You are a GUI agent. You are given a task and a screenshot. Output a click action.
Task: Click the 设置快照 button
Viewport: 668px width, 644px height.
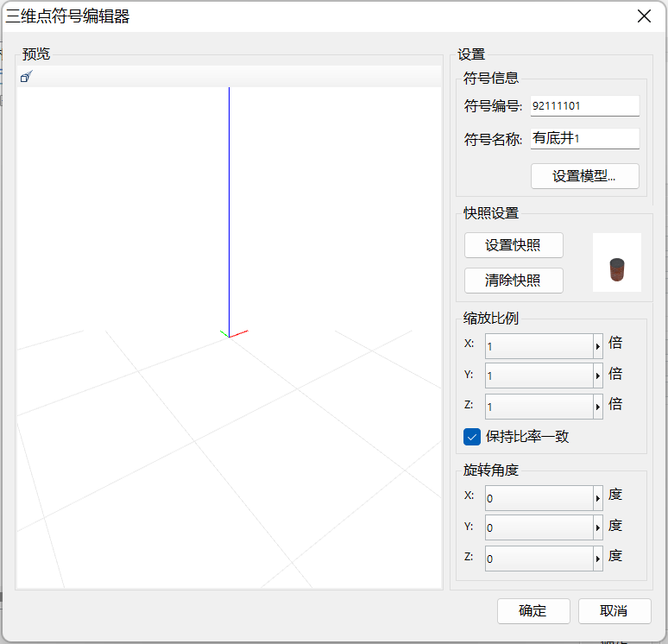click(514, 245)
